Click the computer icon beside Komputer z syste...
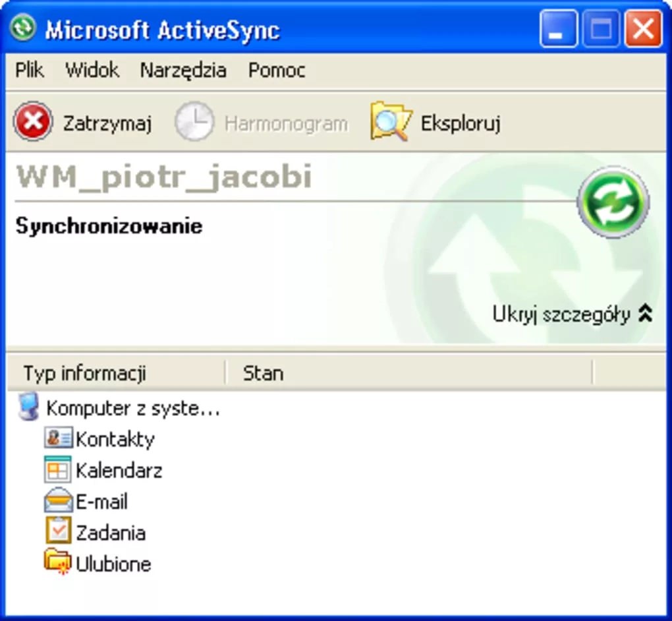 pyautogui.click(x=29, y=406)
